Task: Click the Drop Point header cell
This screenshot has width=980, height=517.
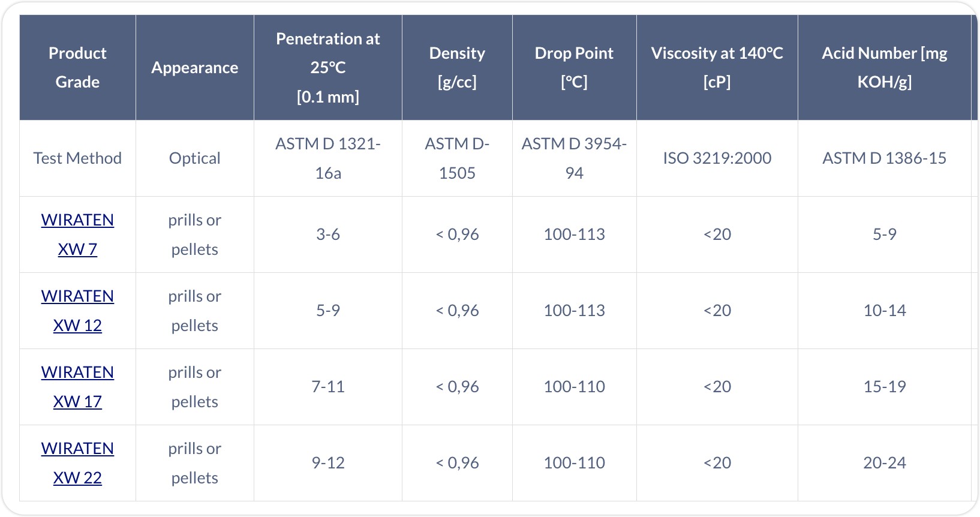Action: [x=574, y=68]
